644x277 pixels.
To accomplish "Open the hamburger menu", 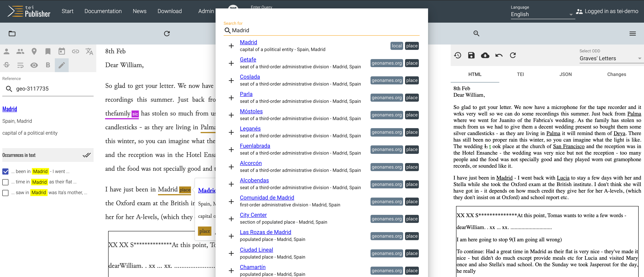I will click(x=632, y=34).
